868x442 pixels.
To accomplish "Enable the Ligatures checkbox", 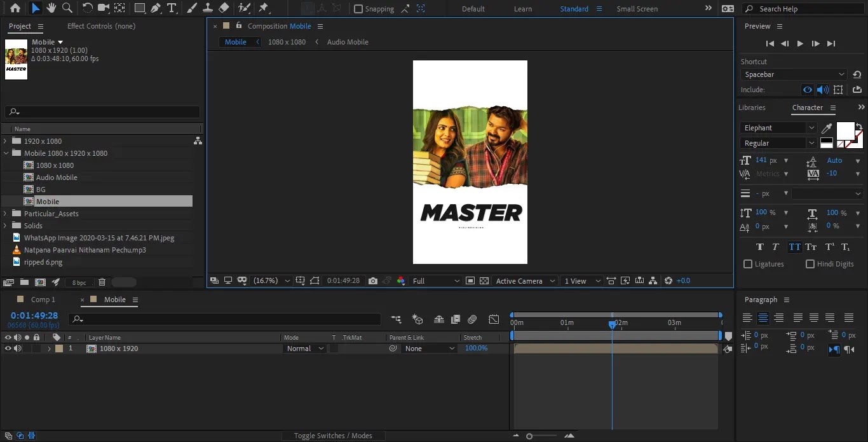I will (x=748, y=264).
